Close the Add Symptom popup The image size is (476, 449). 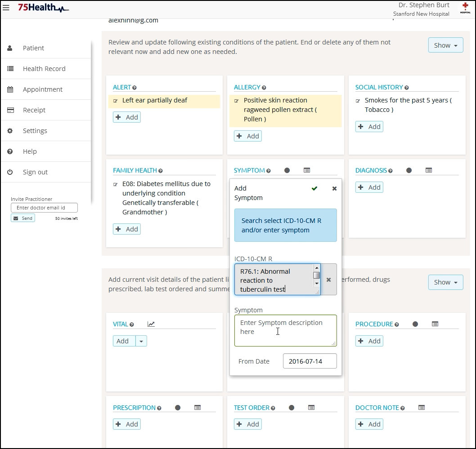[x=334, y=188]
